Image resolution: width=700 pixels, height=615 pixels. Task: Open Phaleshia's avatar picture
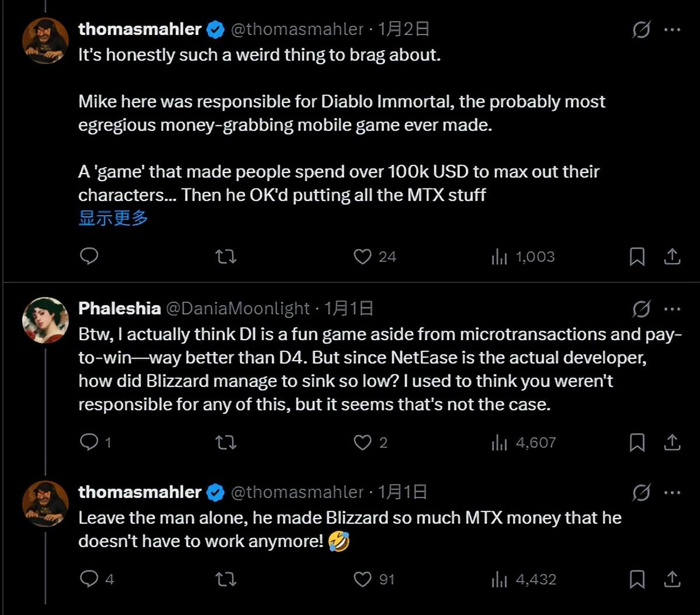click(46, 320)
